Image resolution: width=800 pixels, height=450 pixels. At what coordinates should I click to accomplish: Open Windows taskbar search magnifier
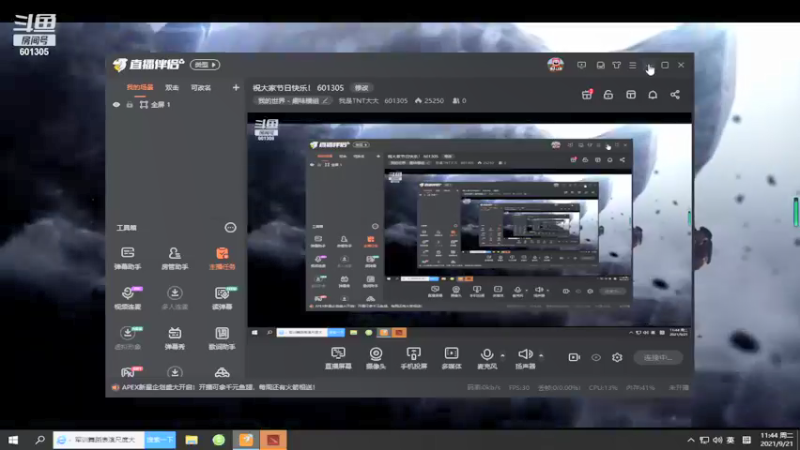coord(40,440)
